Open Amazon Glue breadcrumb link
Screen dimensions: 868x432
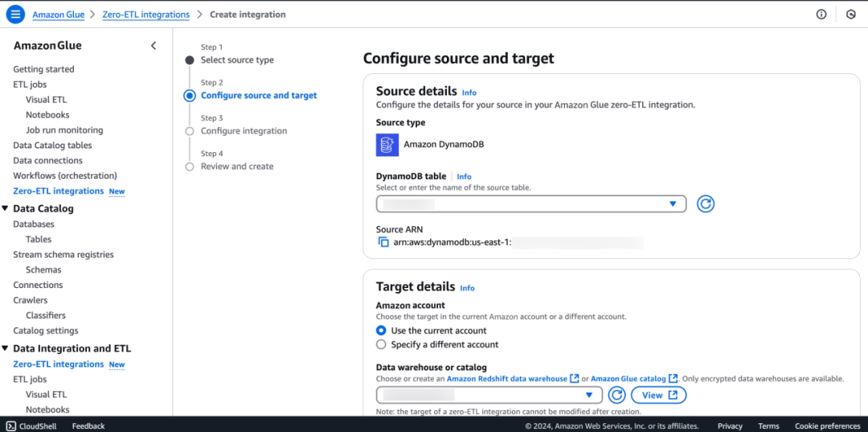tap(58, 14)
